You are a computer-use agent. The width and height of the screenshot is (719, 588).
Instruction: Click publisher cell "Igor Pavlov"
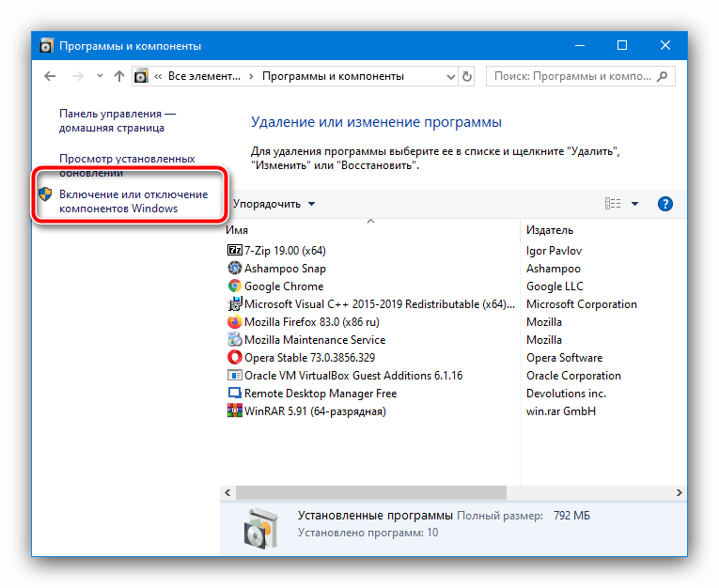tap(554, 251)
